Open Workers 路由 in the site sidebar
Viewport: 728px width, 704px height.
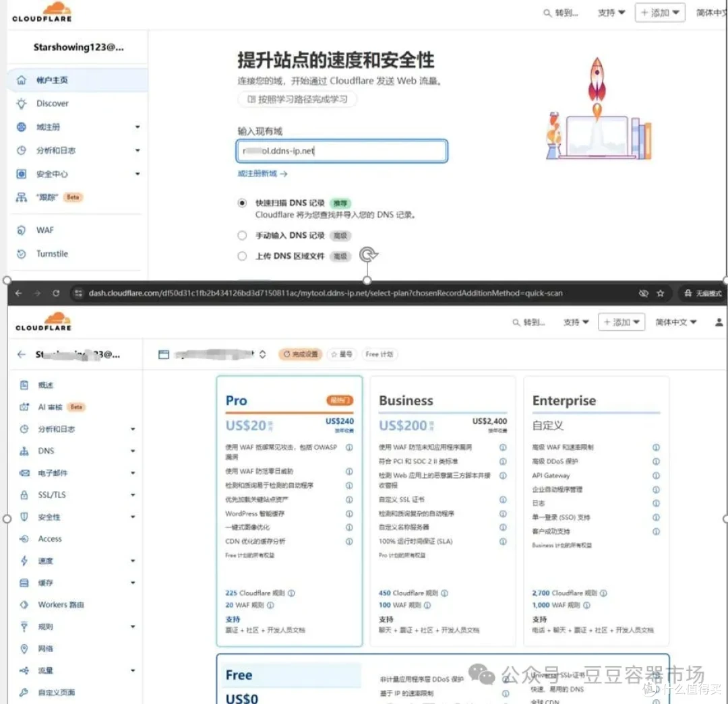pos(61,605)
